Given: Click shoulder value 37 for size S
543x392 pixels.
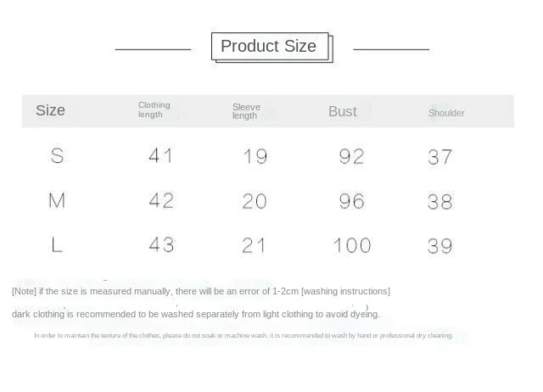Looking at the screenshot, I should 439,157.
